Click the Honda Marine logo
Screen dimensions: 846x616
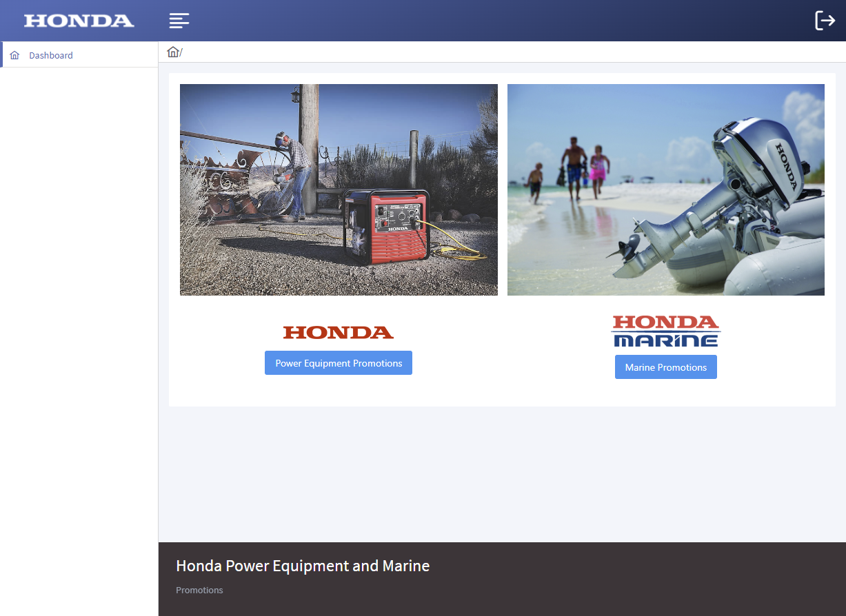click(x=666, y=331)
